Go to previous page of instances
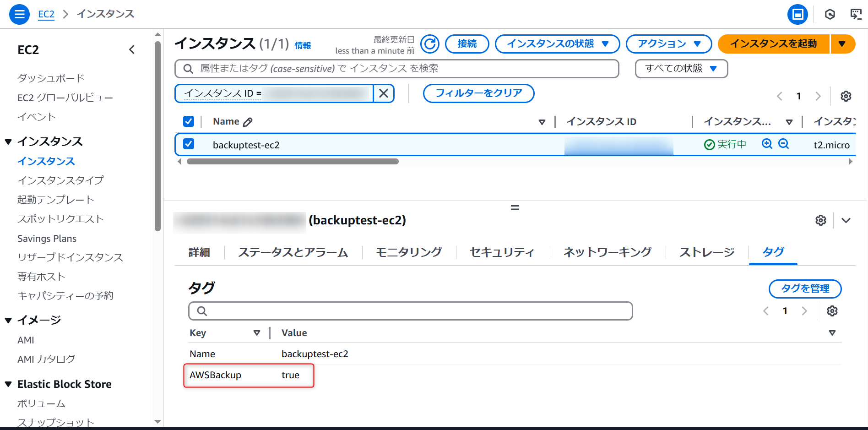This screenshot has width=868, height=430. (x=780, y=96)
